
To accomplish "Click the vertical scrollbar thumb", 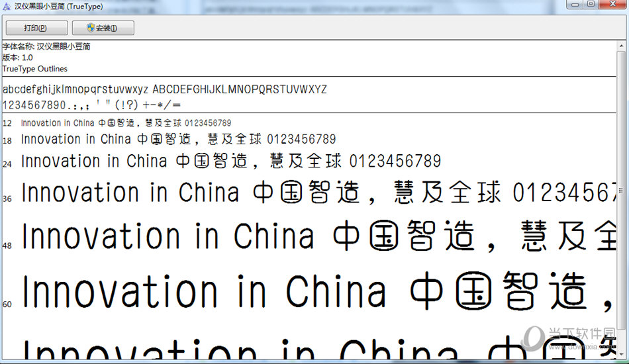I will click(622, 191).
